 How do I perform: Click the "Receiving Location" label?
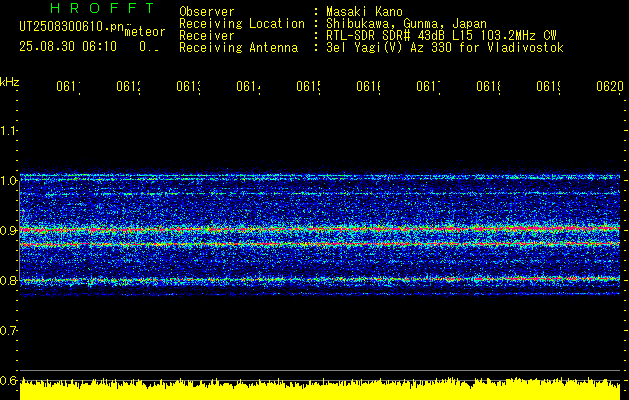(x=242, y=24)
